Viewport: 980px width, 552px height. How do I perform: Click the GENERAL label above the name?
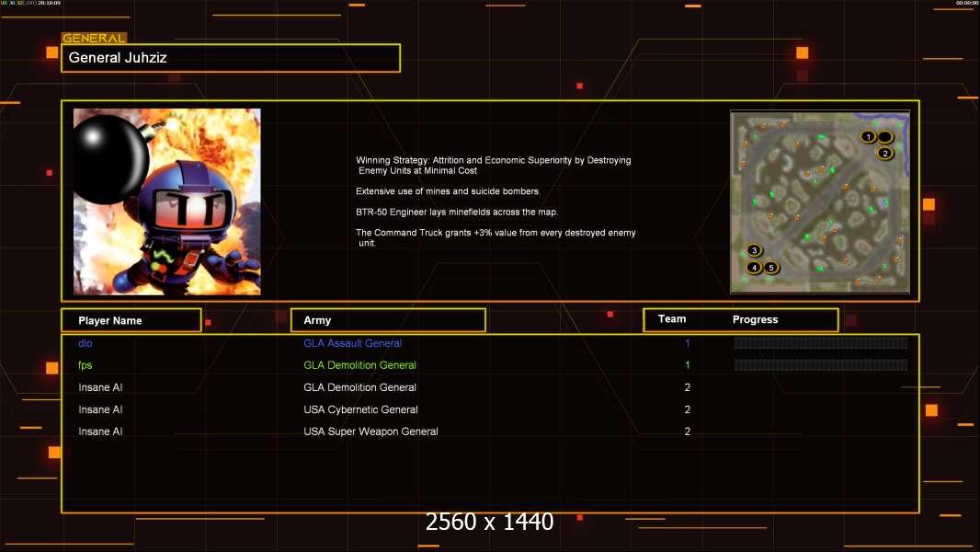(95, 38)
